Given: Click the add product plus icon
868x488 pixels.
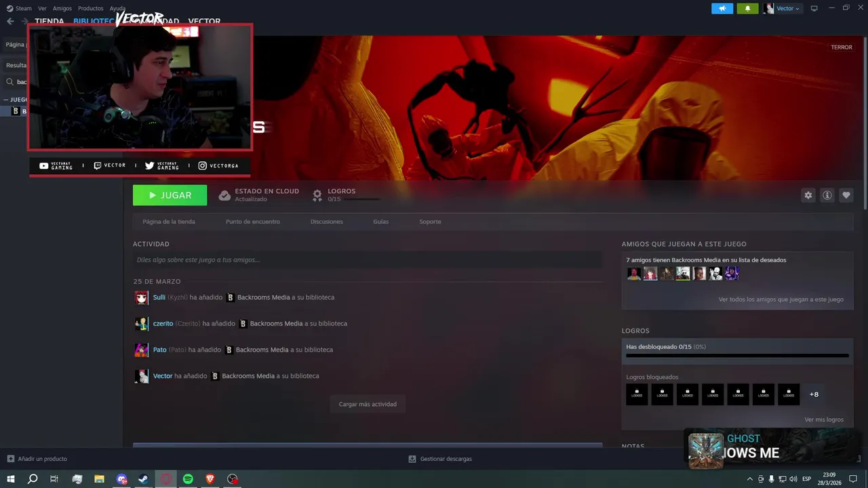Looking at the screenshot, I should point(10,459).
